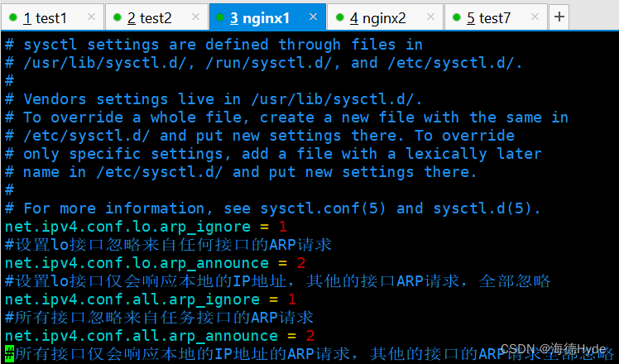619x364 pixels.
Task: Click the green status dot on nginx2 tab
Action: coord(340,17)
